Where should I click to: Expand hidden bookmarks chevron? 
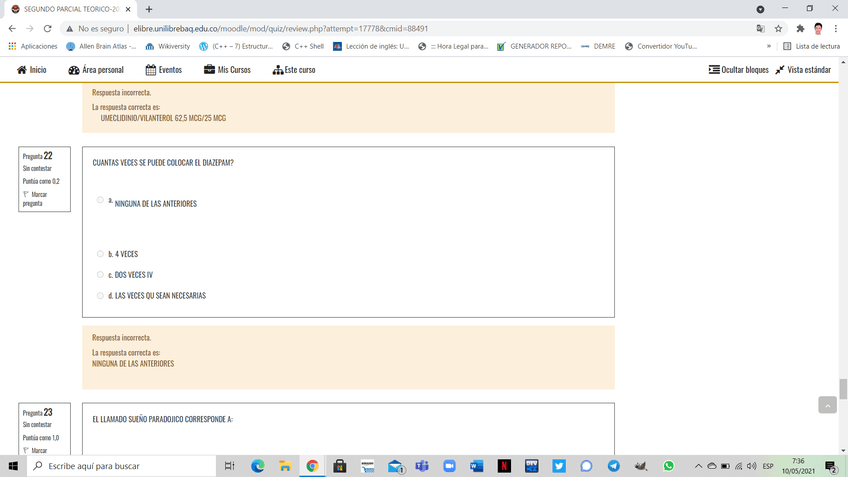tap(768, 47)
